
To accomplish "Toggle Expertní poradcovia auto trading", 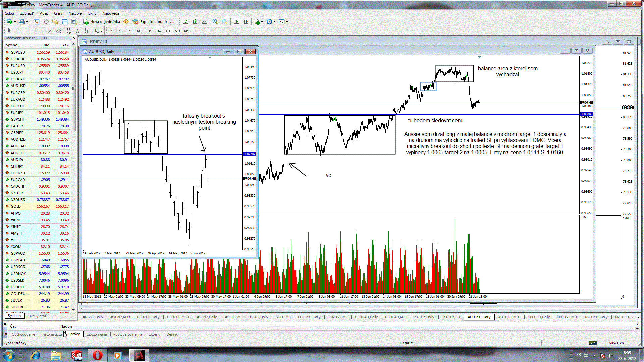I will click(x=154, y=22).
